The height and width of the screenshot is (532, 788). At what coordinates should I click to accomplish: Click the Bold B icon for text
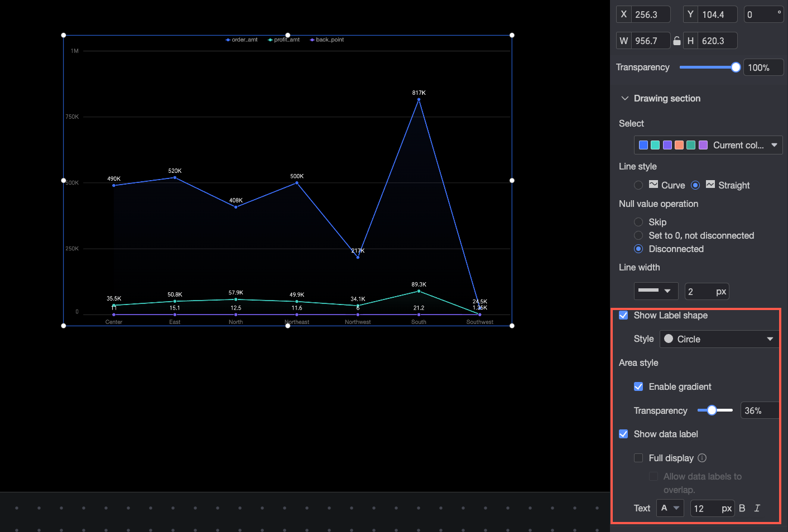[x=742, y=508]
